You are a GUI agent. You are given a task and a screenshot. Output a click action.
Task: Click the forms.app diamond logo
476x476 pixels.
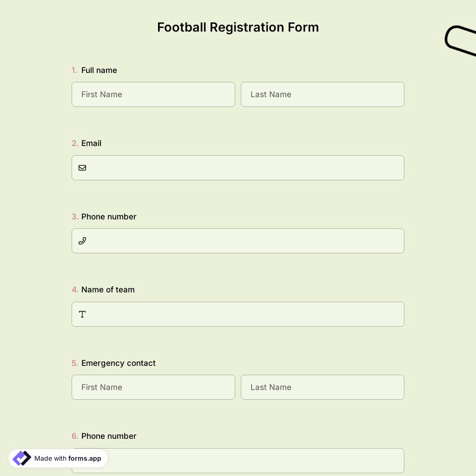(21, 457)
